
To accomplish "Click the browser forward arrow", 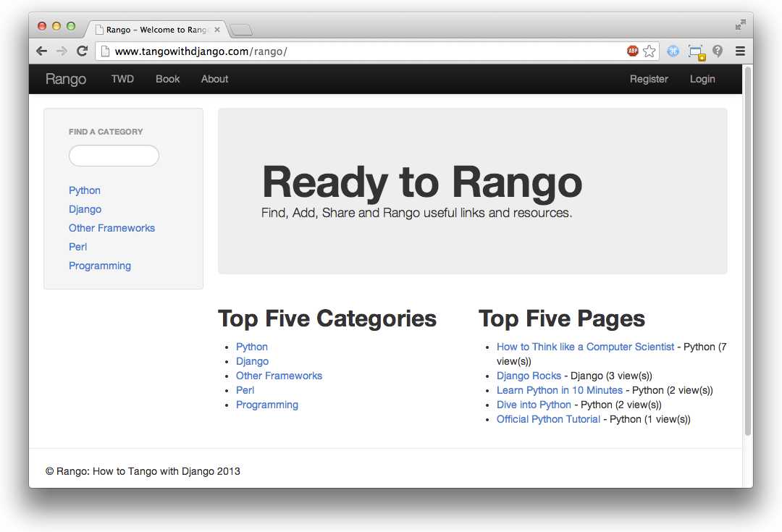I will pos(62,51).
